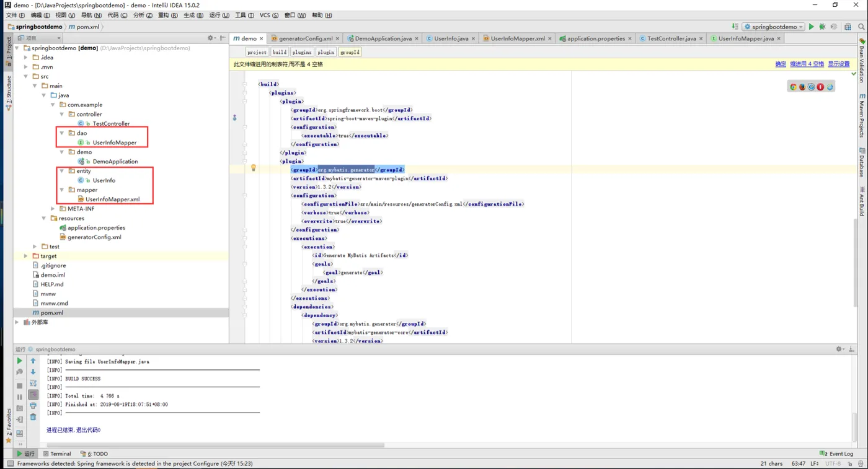Viewport: 868px width, 469px height.
Task: Select UserInfoMapper.xml in project tree
Action: point(112,199)
